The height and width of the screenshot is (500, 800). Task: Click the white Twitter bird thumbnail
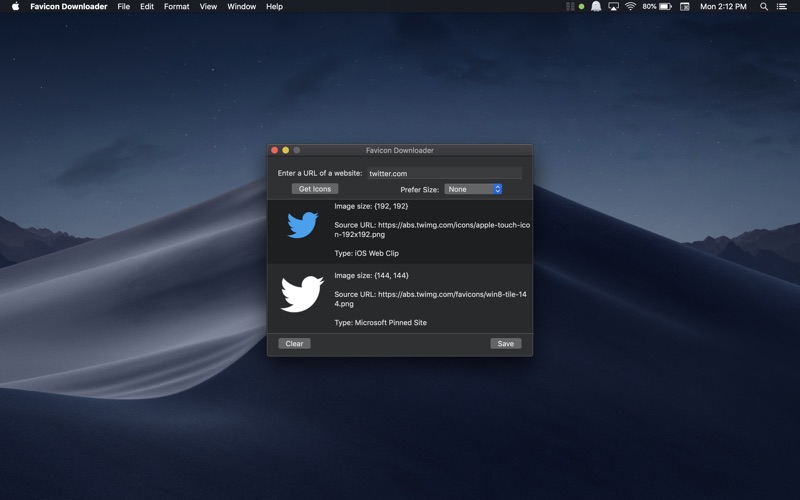pyautogui.click(x=302, y=294)
